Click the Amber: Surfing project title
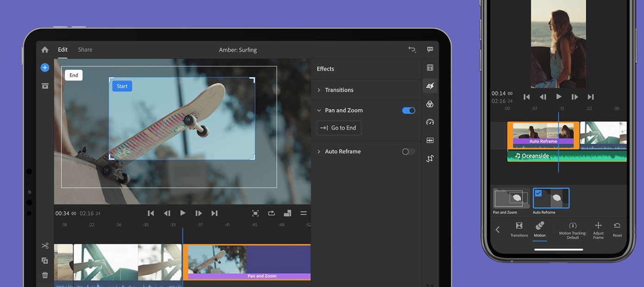Viewport: 644px width, 287px height. [x=238, y=50]
